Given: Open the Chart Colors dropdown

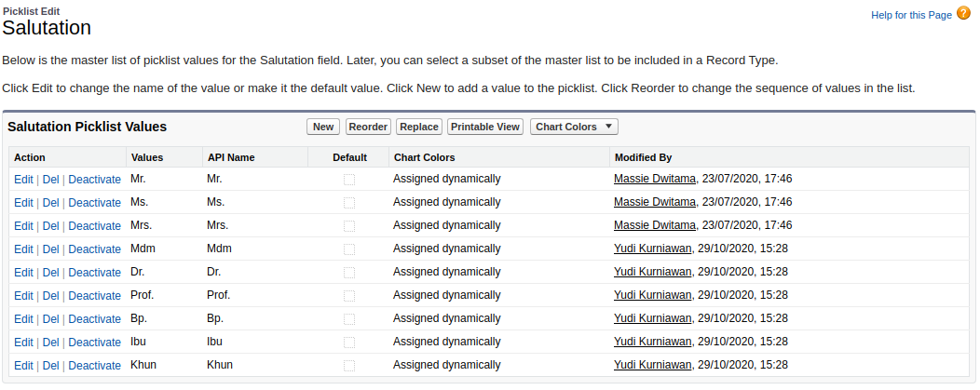Looking at the screenshot, I should 574,127.
